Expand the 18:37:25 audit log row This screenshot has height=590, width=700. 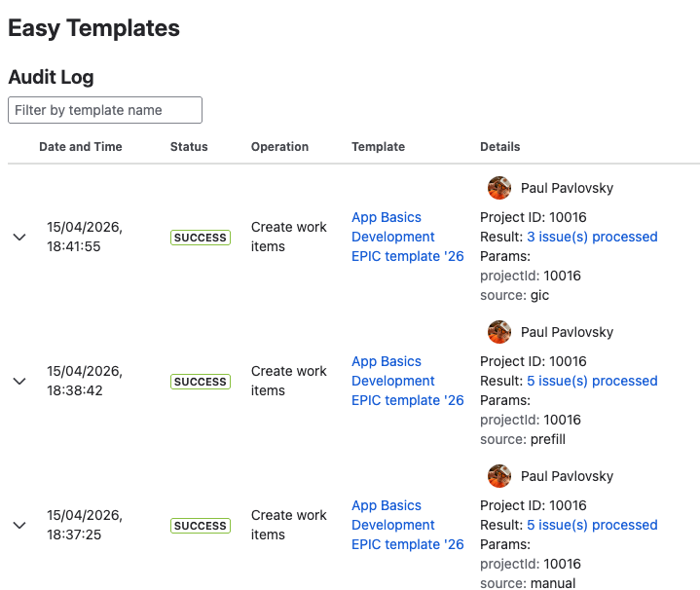19,525
